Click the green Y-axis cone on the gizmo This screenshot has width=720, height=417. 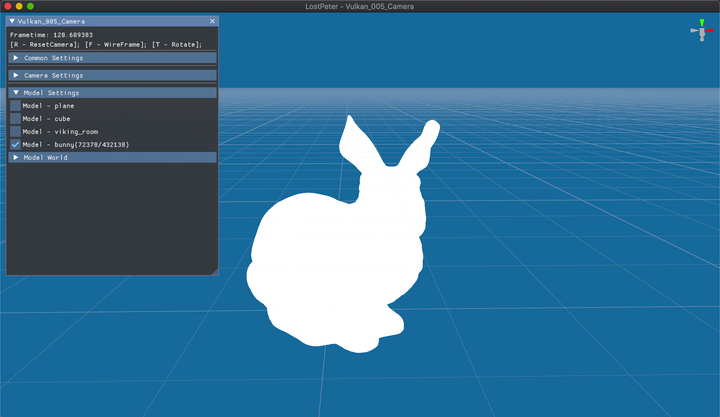tap(702, 22)
